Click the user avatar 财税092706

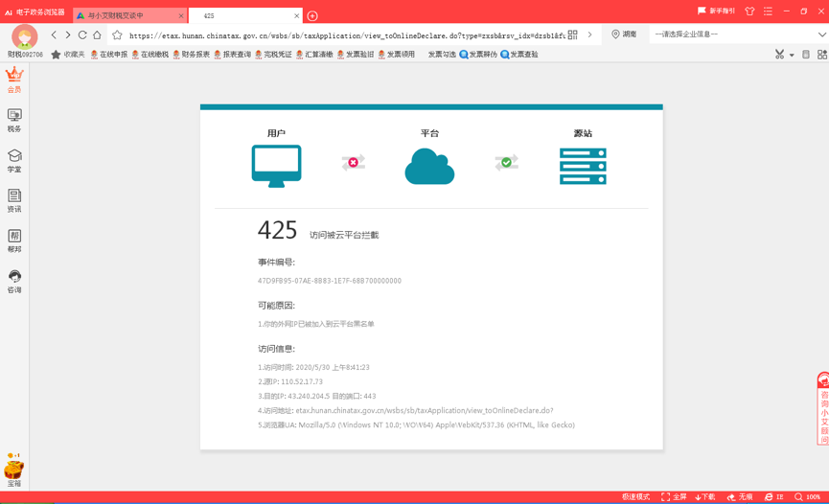pyautogui.click(x=25, y=40)
